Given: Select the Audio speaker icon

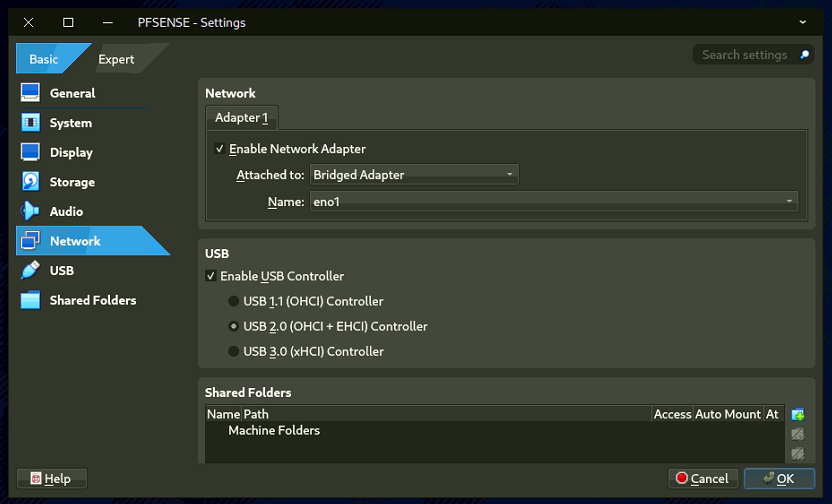Looking at the screenshot, I should [x=30, y=211].
